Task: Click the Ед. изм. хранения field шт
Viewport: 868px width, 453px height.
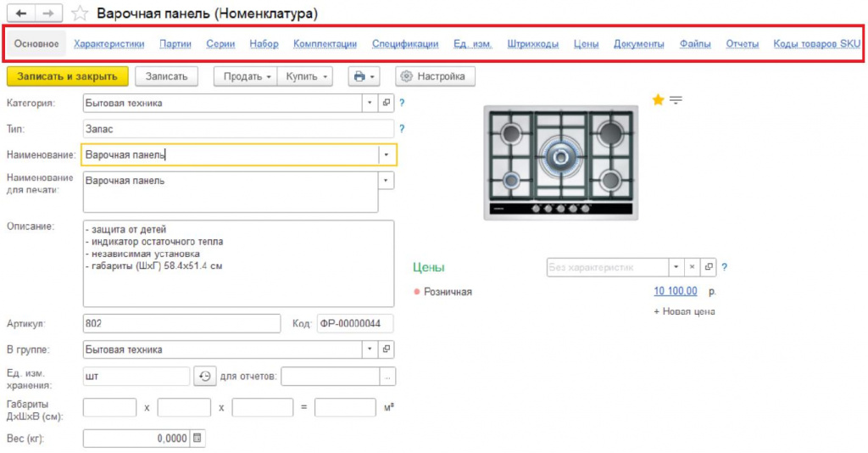Action: [136, 376]
